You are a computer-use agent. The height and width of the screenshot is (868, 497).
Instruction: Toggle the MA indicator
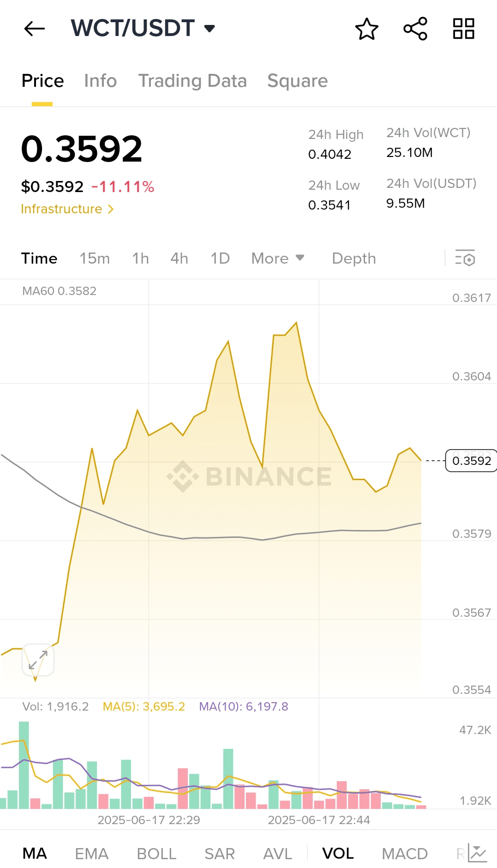click(35, 854)
